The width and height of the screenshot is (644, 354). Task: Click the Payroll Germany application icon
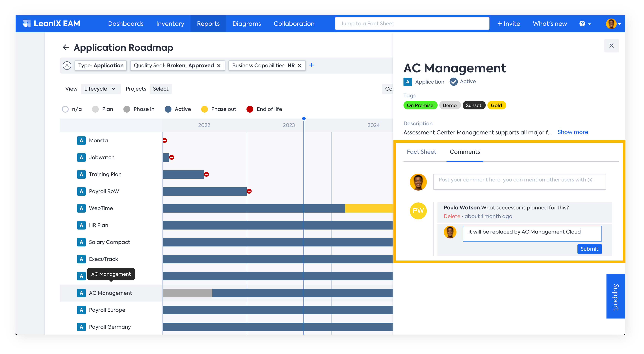[x=81, y=327]
